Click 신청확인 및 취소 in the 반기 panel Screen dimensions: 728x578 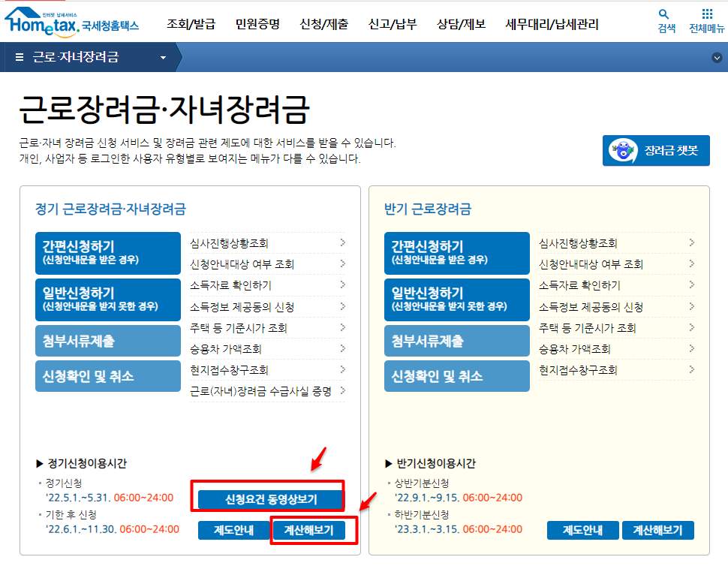click(457, 376)
